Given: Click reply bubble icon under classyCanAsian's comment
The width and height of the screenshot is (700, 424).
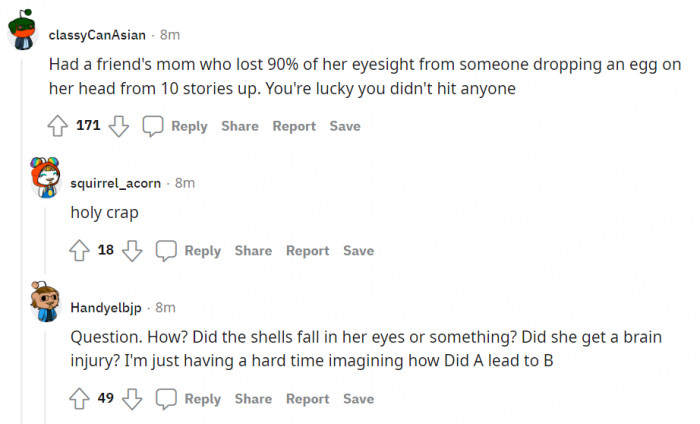Looking at the screenshot, I should [x=153, y=126].
